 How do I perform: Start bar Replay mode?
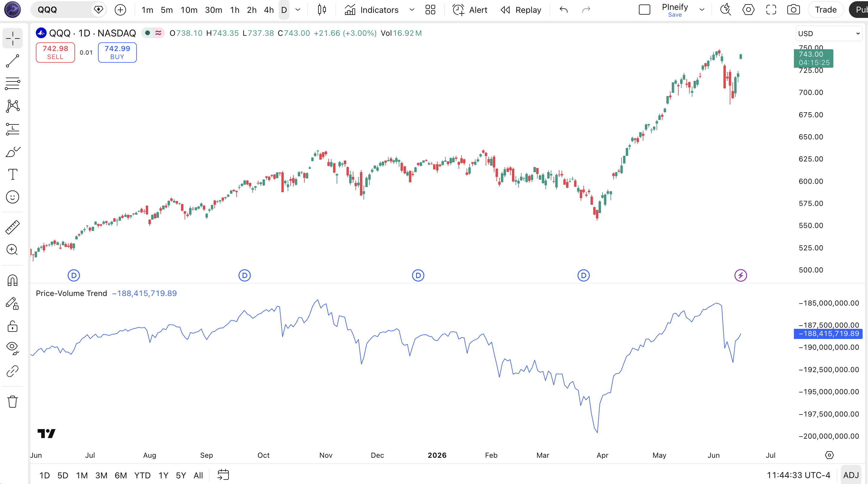[x=521, y=10]
